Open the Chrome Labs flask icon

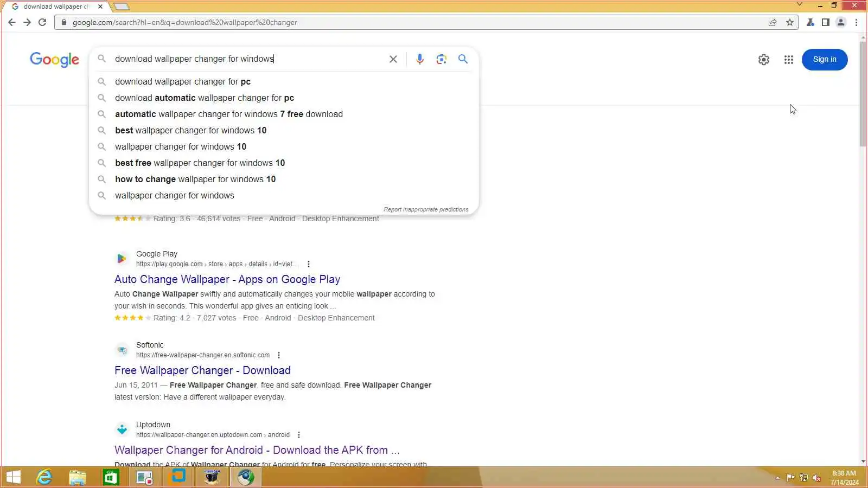coord(810,22)
